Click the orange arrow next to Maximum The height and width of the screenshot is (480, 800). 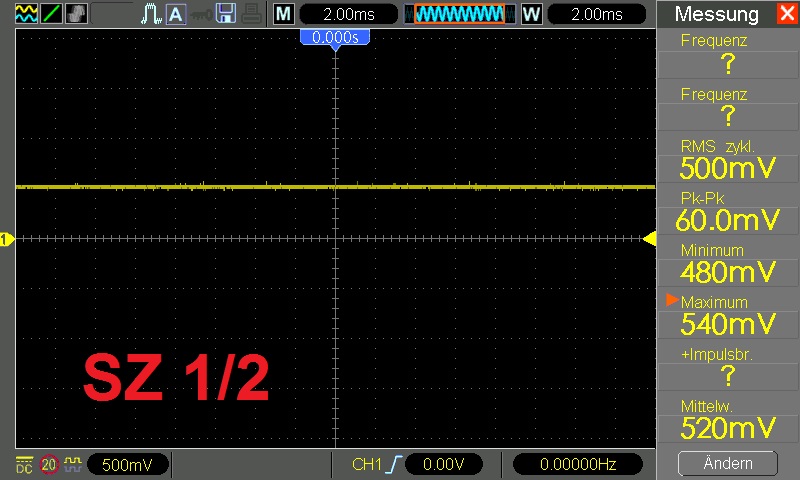pos(672,300)
